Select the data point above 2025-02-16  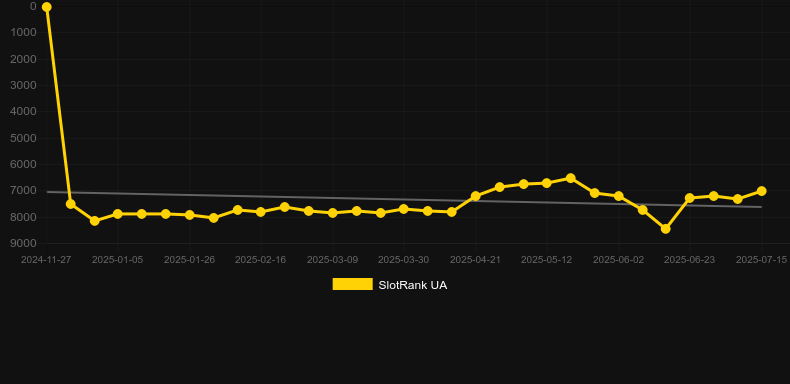point(260,212)
